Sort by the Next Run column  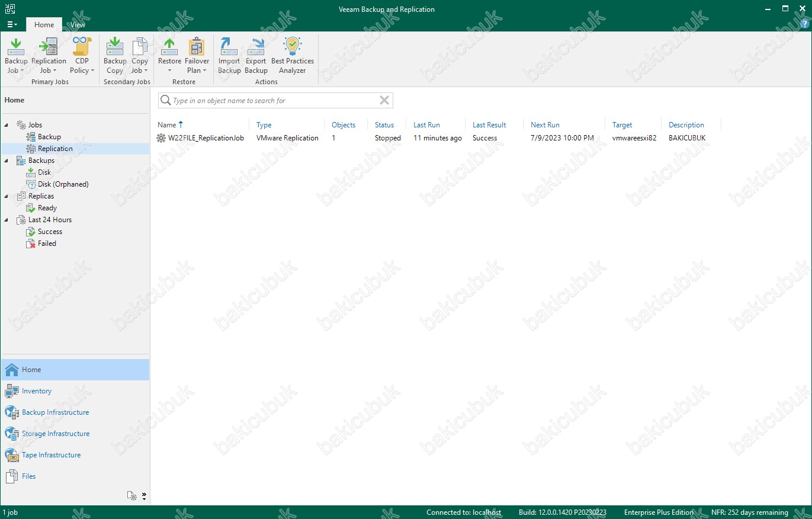coord(545,125)
